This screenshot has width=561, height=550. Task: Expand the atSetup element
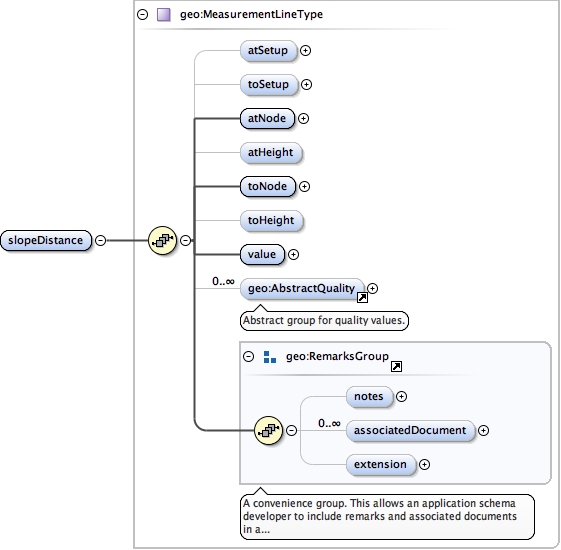click(305, 50)
